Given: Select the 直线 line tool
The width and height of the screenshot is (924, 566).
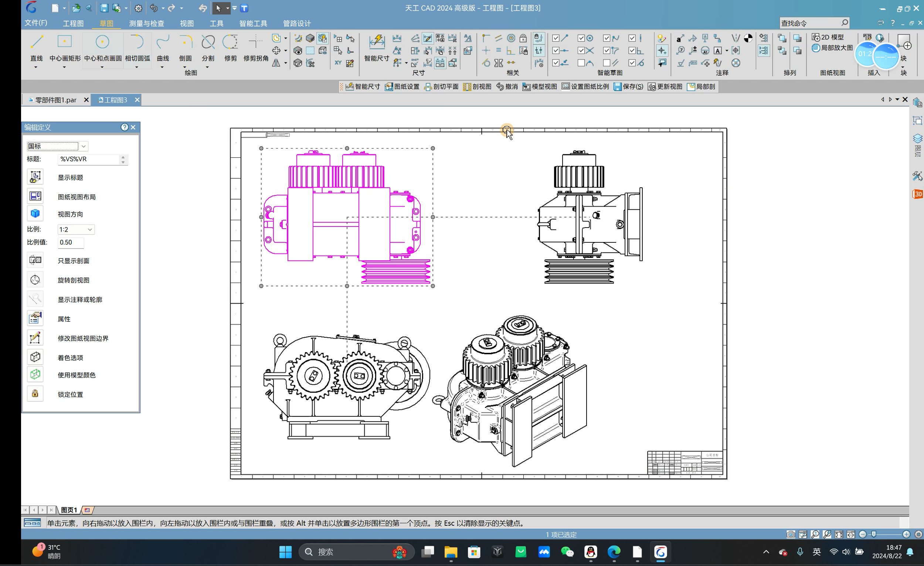Looking at the screenshot, I should click(x=36, y=48).
